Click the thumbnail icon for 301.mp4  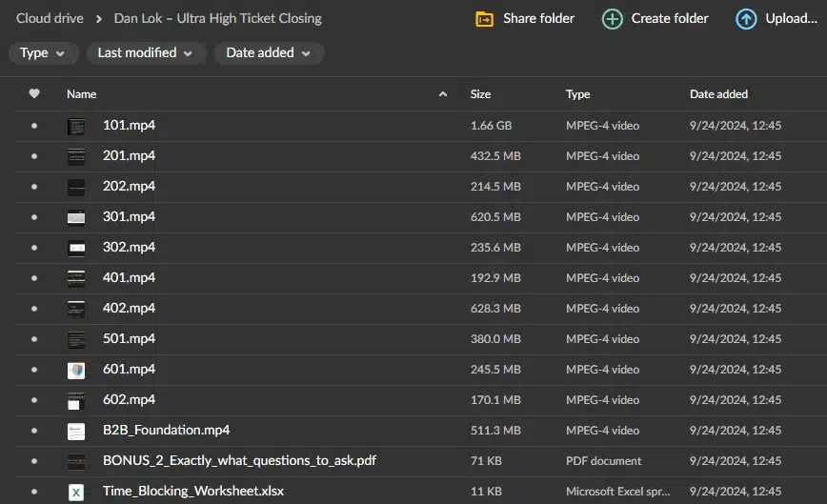[x=76, y=217]
